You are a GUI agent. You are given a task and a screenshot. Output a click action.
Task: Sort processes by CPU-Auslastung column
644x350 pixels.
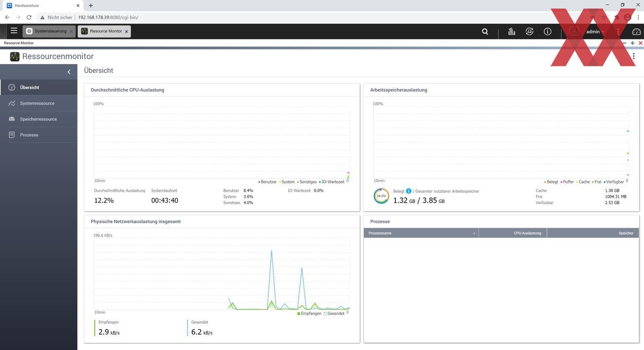click(513, 233)
